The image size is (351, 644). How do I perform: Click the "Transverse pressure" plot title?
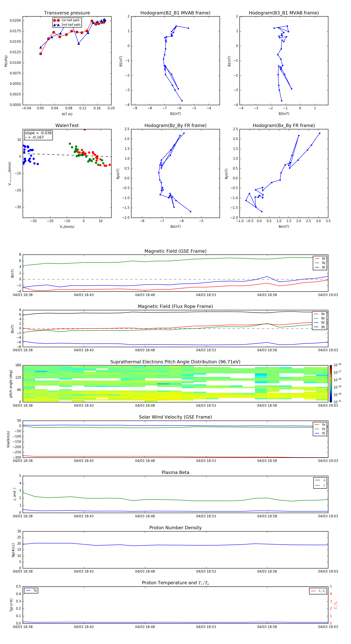click(67, 13)
